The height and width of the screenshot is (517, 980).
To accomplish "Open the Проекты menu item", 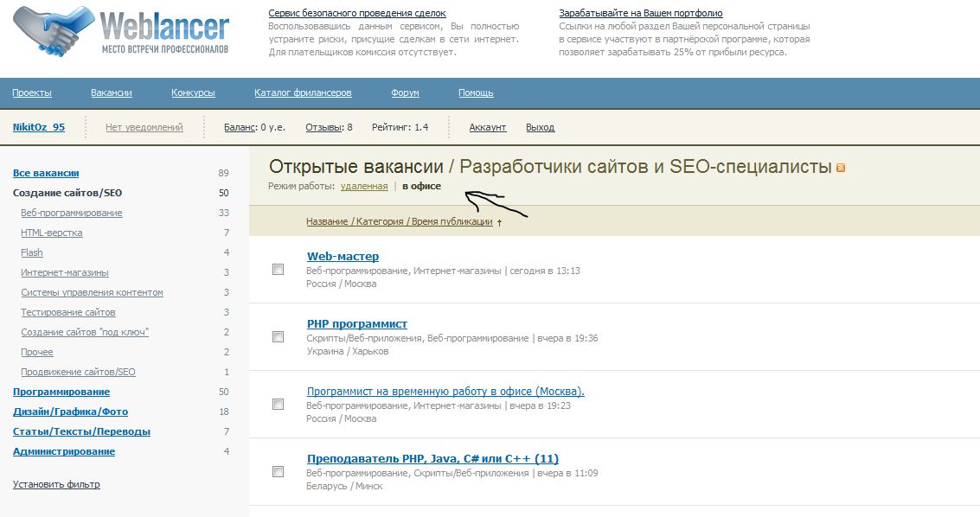I will tap(32, 93).
